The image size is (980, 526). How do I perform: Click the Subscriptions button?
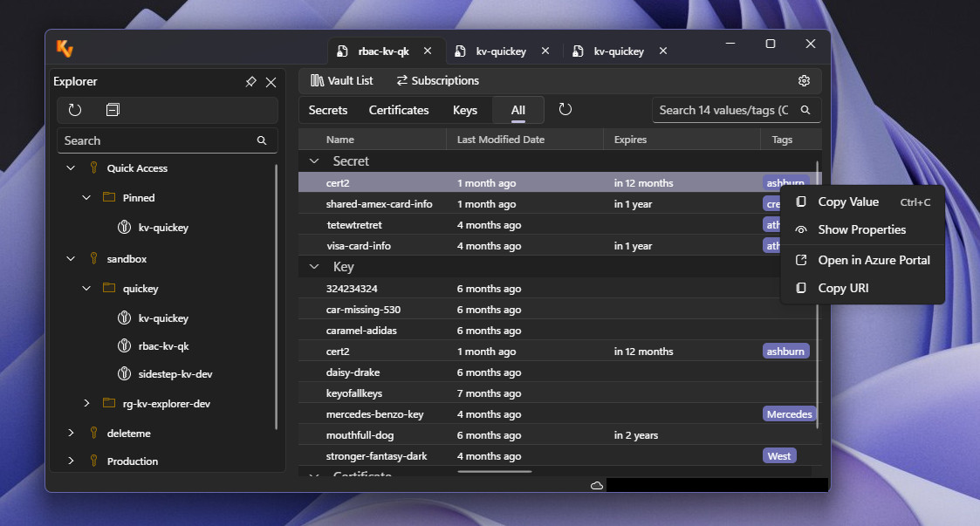[x=437, y=81]
